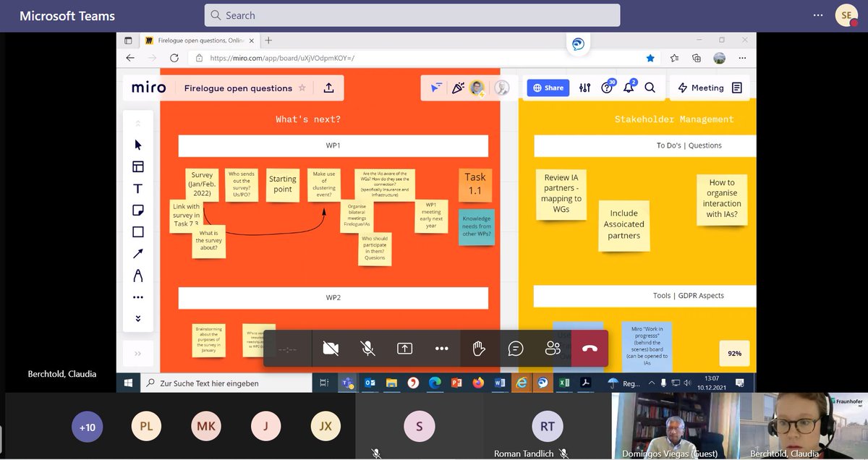Open Edge collections icon

point(697,58)
